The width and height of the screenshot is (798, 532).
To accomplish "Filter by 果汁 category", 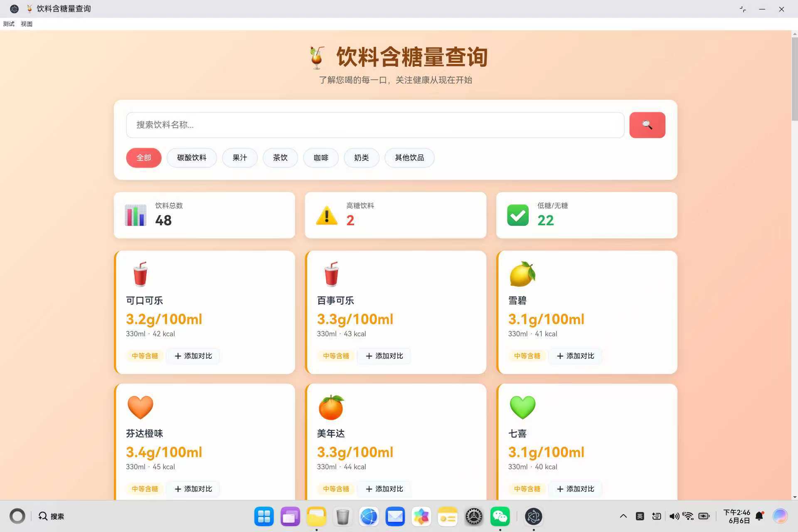I will coord(240,158).
